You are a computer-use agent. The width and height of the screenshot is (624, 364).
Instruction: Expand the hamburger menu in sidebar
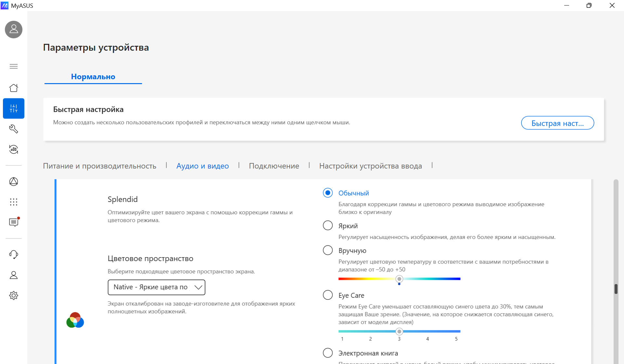pyautogui.click(x=14, y=66)
